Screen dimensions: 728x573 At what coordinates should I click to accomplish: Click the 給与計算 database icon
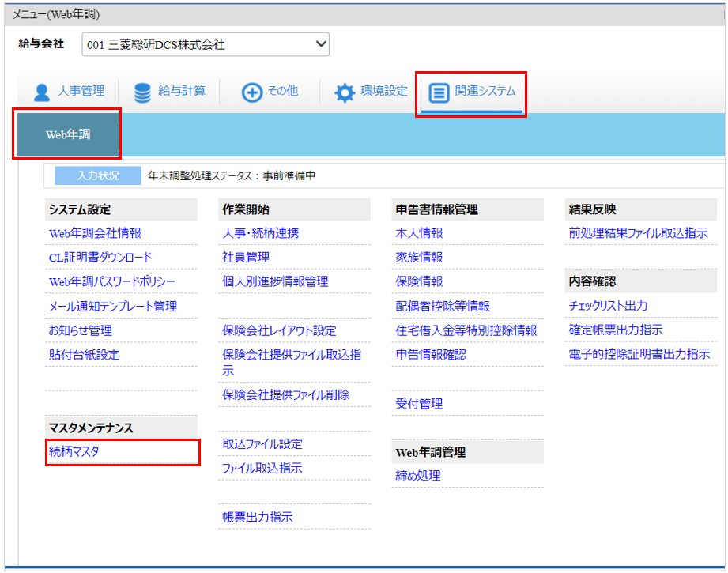click(142, 92)
